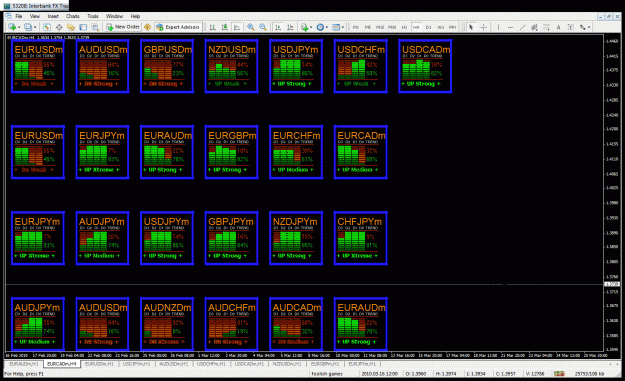Open the Profiles toolbar icon

coord(28,27)
